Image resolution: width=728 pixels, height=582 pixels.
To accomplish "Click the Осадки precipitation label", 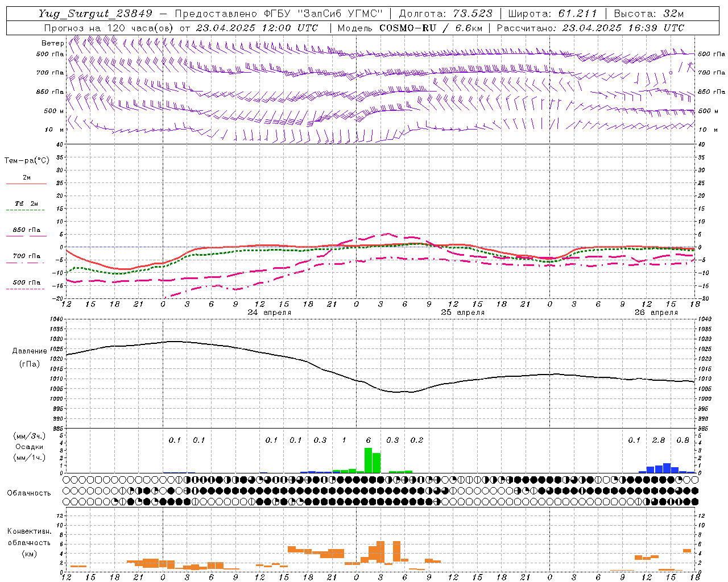I will coord(30,447).
